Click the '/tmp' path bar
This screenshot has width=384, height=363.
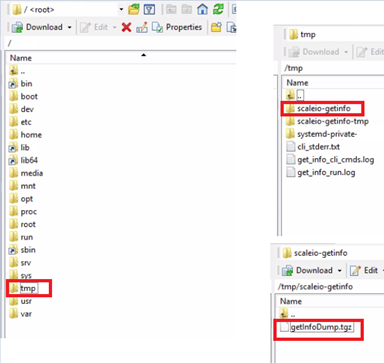[333, 68]
